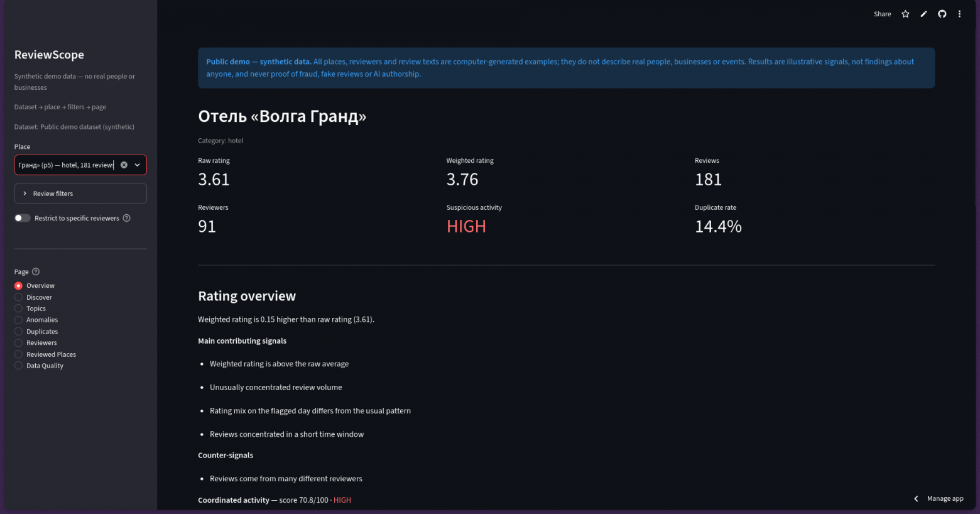980x514 pixels.
Task: Click the Public demo synthetic data notice
Action: 566,68
